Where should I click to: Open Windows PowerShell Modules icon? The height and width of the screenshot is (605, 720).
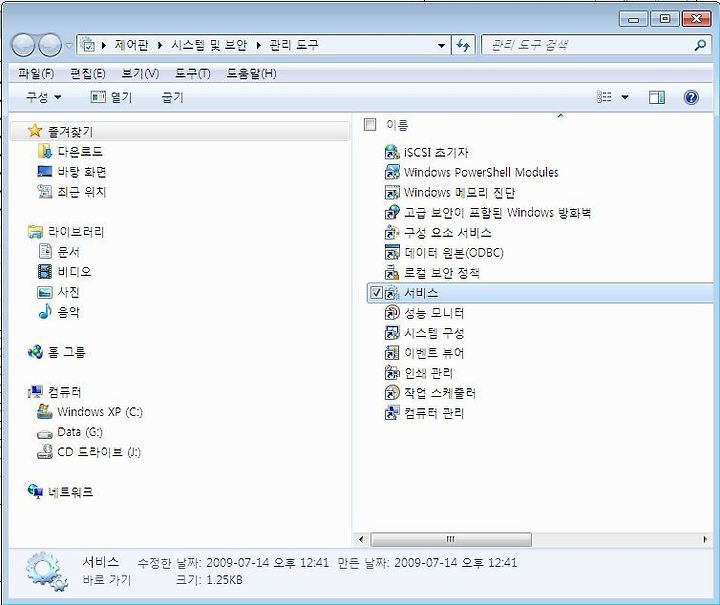(x=392, y=172)
